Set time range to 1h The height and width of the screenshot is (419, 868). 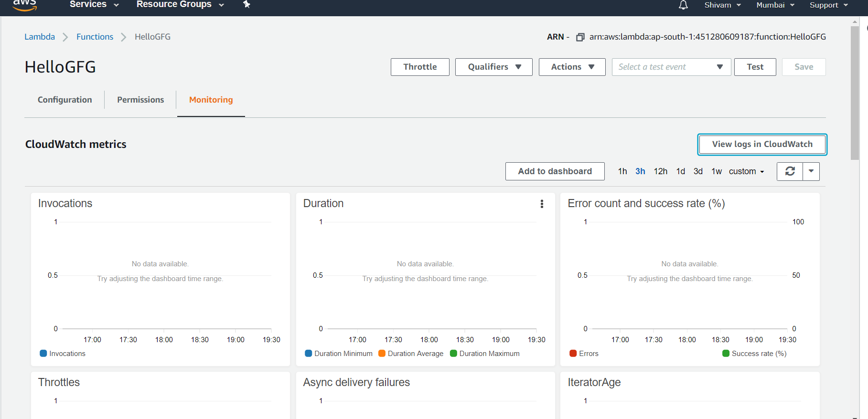pos(622,171)
